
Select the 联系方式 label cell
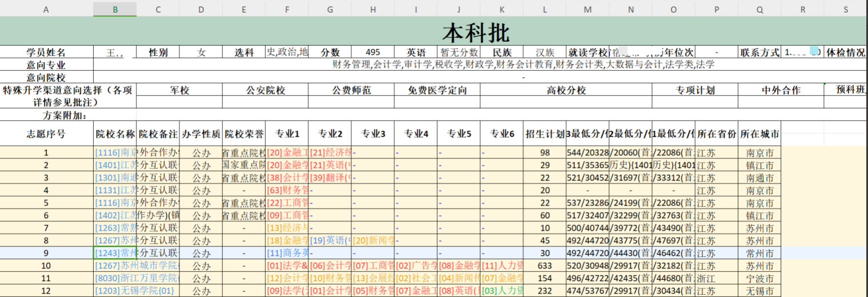coord(759,52)
